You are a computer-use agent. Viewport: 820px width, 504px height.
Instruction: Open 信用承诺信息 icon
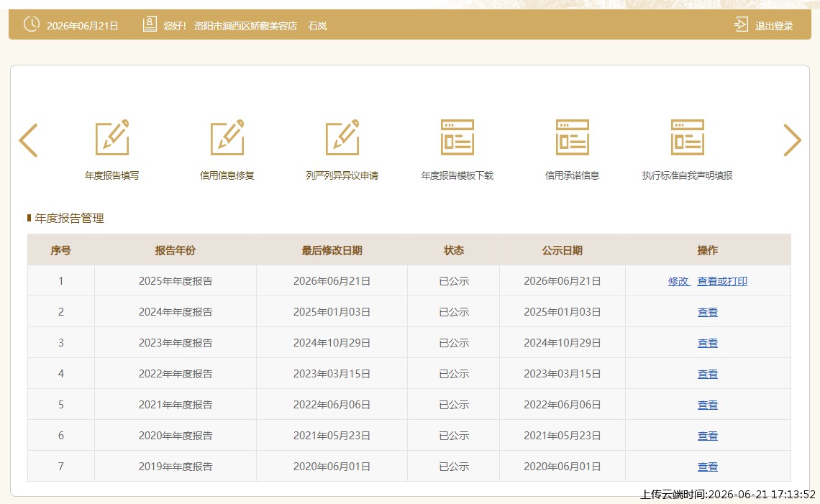(572, 137)
